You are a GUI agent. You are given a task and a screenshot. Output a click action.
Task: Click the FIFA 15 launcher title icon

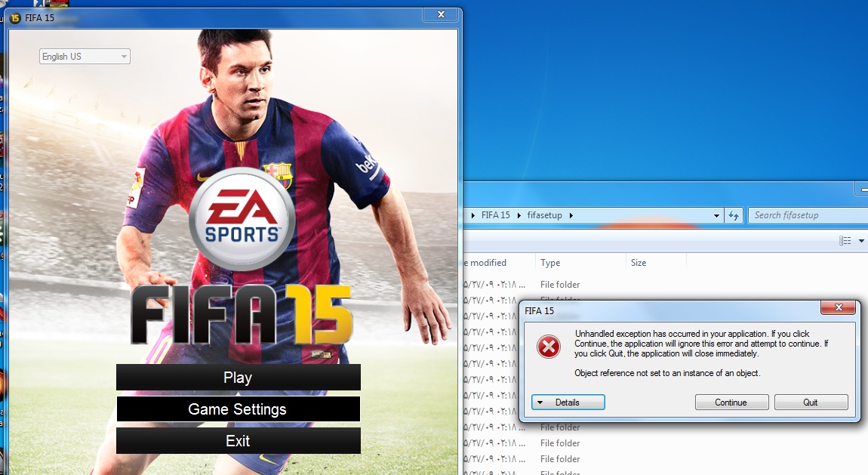coord(15,17)
